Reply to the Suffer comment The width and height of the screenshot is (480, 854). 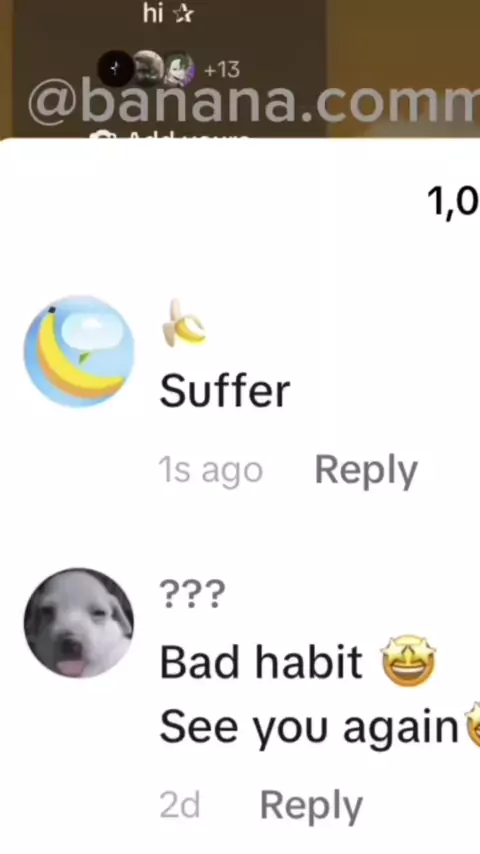coord(366,469)
